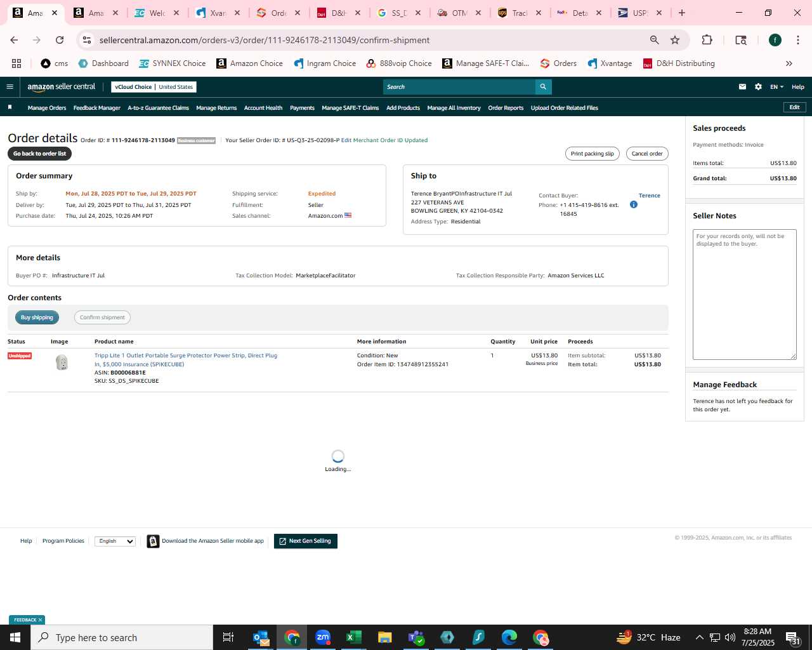
Task: Open Add Products
Action: 403,108
